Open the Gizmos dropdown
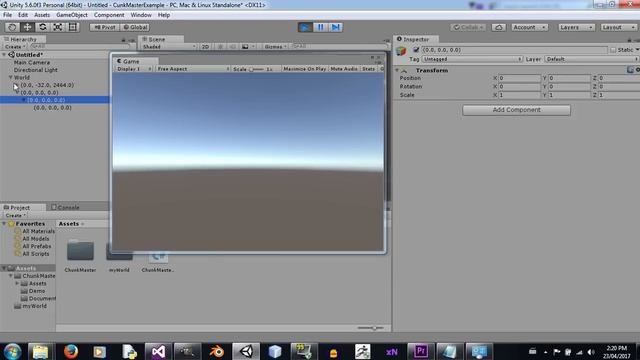The image size is (640, 360). pyautogui.click(x=275, y=47)
